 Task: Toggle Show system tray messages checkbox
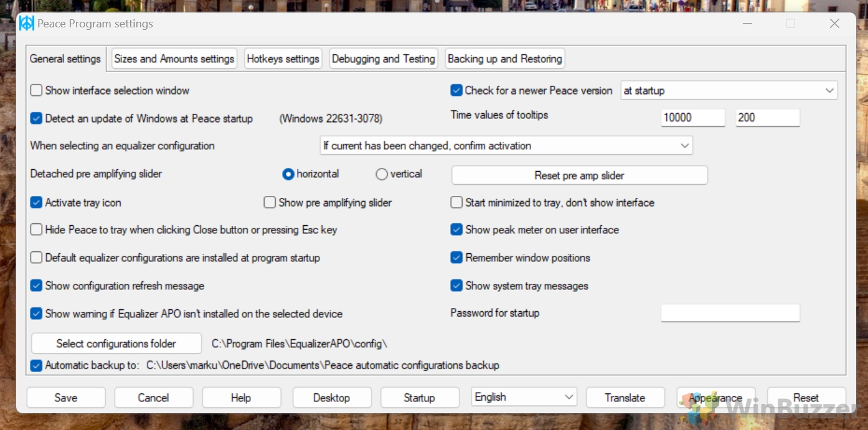point(456,286)
